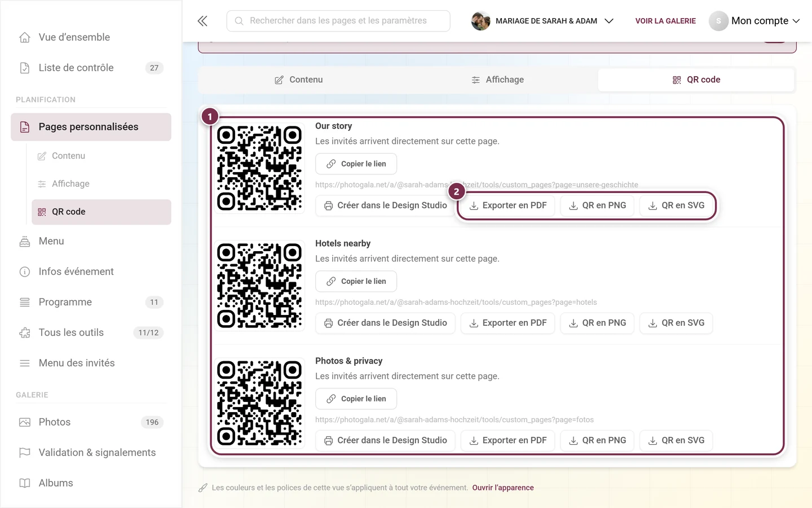Open Menu des invités item
This screenshot has height=508, width=812.
tap(91, 363)
